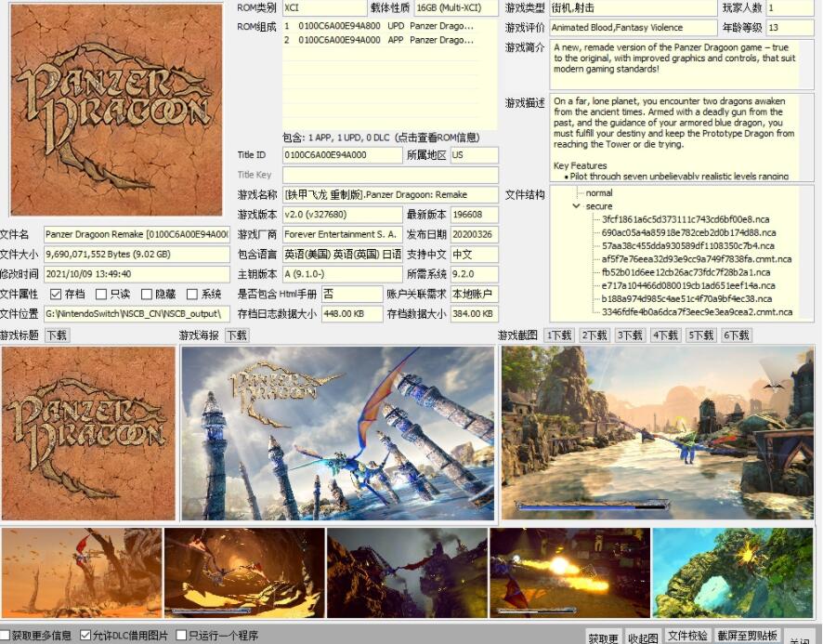Click the 游戏类型 field 街机,射击
This screenshot has width=823, height=644.
(633, 7)
